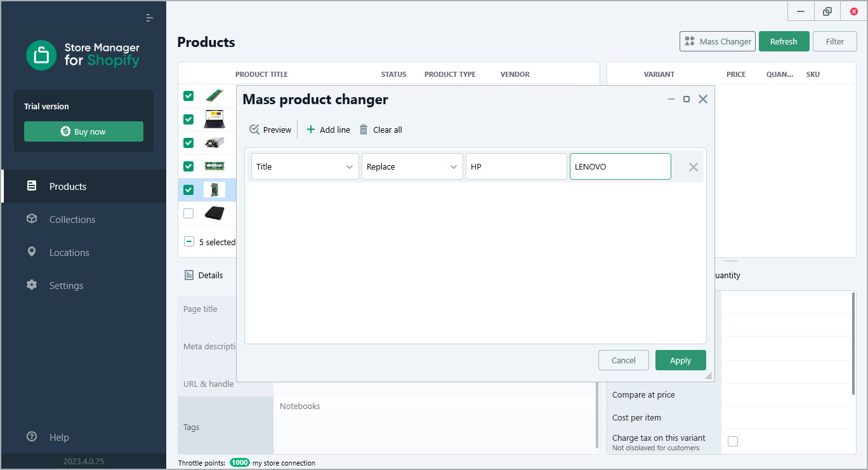Click the VENDOR column header
Screen dimensions: 868x470
click(515, 74)
